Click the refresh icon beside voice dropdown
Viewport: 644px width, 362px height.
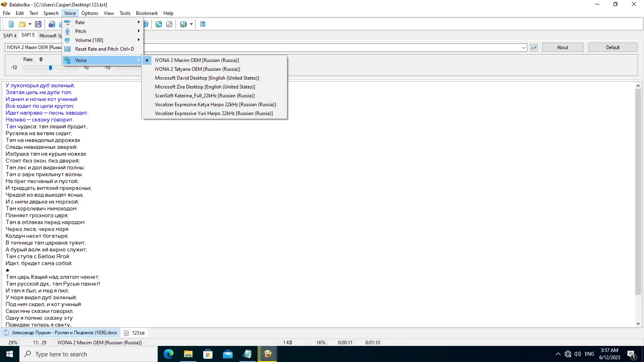click(534, 47)
